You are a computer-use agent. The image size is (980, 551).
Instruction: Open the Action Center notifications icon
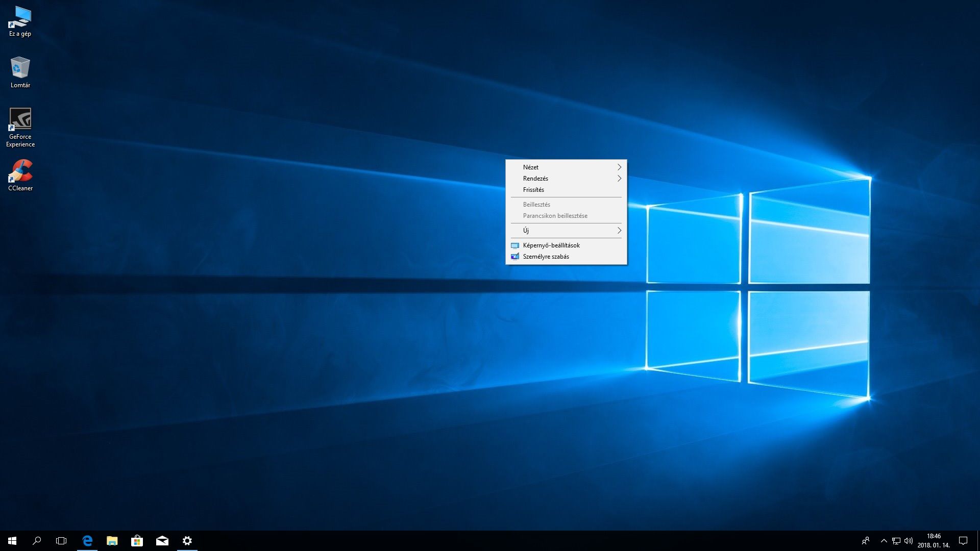coord(963,541)
